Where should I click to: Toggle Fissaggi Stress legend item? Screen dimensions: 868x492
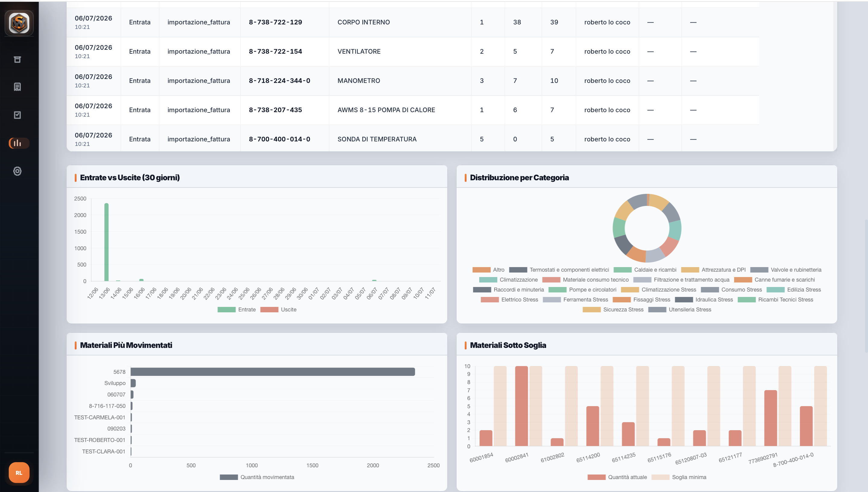tap(641, 300)
